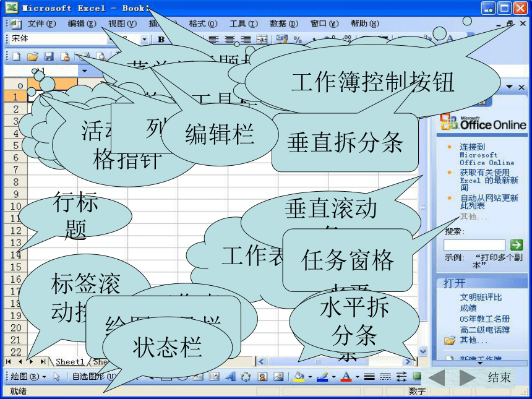Image resolution: width=532 pixels, height=399 pixels.
Task: Open the Line Style options
Action: coord(369,376)
